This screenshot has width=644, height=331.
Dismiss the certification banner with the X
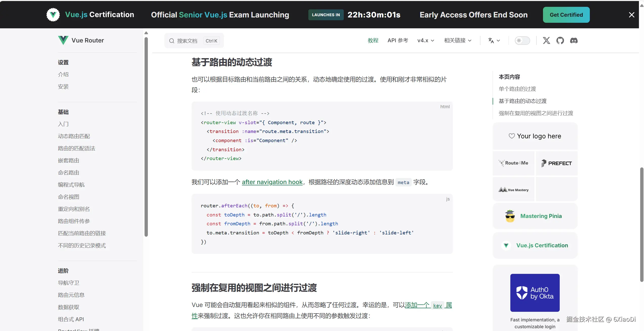coord(631,15)
